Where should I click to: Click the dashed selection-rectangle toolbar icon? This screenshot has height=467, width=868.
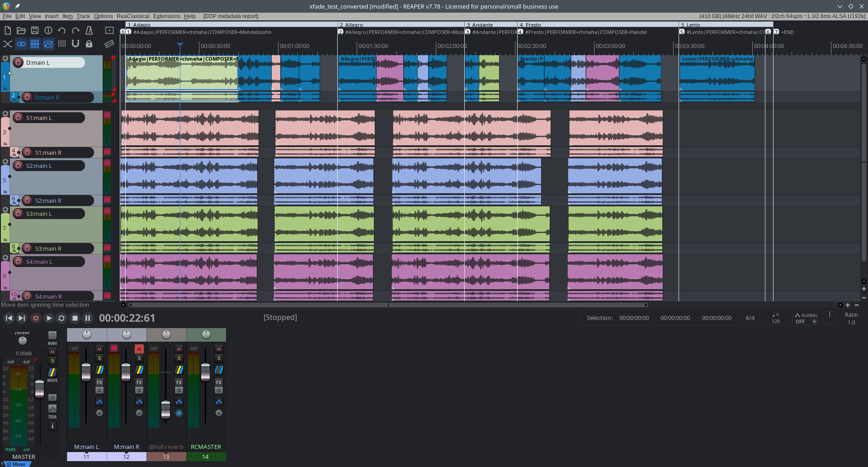pyautogui.click(x=109, y=30)
